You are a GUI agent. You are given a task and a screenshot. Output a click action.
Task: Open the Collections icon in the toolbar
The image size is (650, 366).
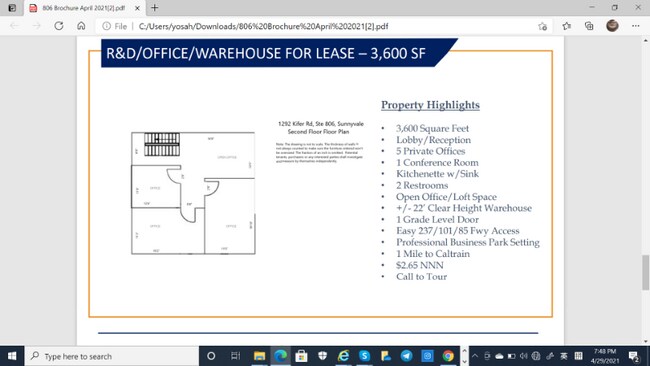point(589,26)
